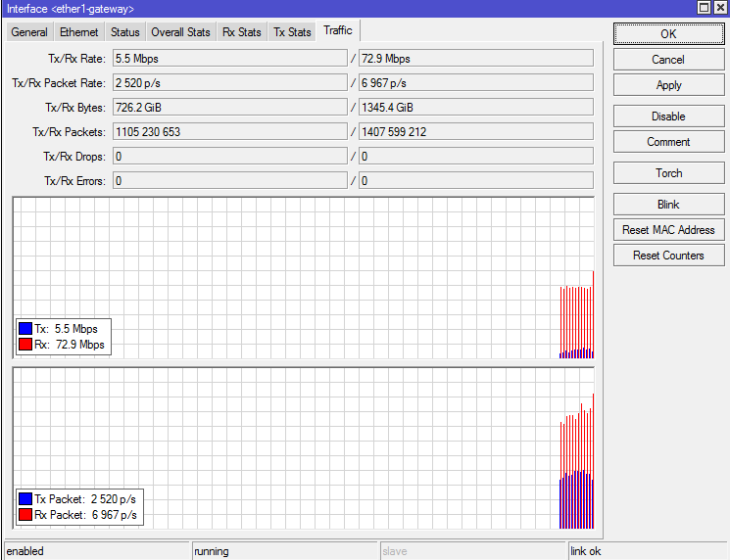
Task: Go to the Overall Stats tab
Action: 180,32
